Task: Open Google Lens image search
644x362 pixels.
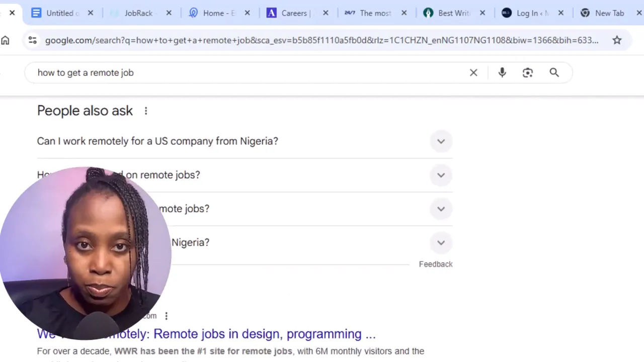Action: click(x=527, y=72)
